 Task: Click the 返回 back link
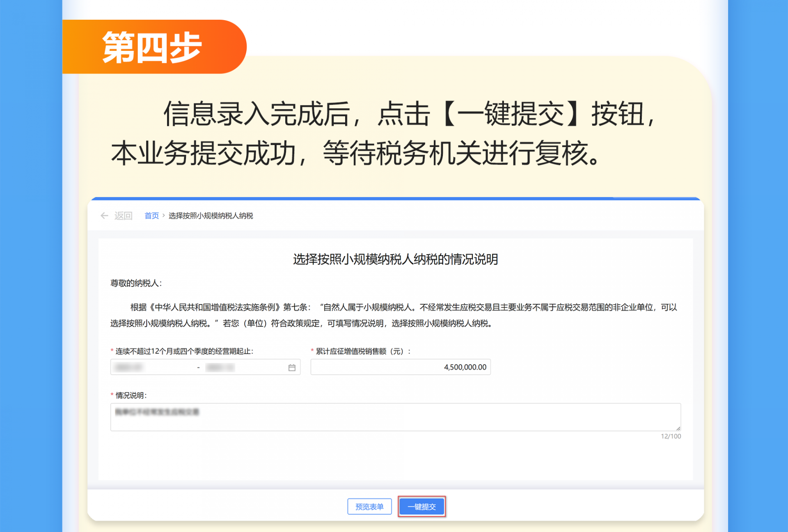123,216
